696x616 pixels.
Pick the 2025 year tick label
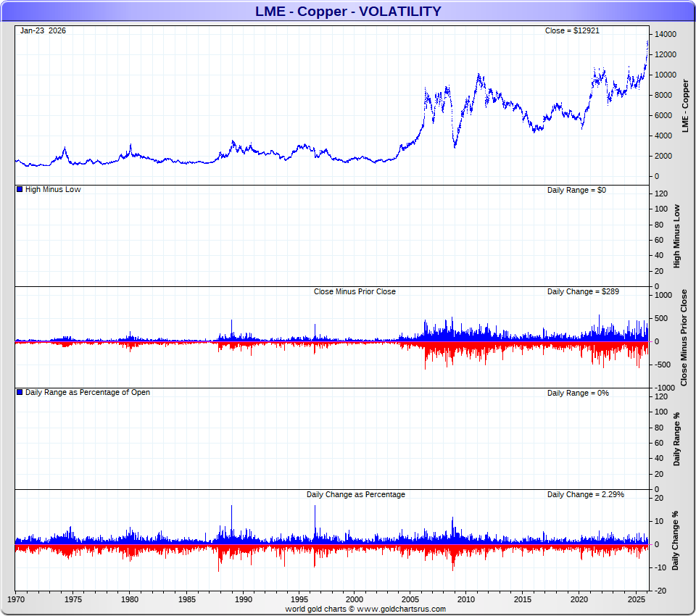(636, 600)
